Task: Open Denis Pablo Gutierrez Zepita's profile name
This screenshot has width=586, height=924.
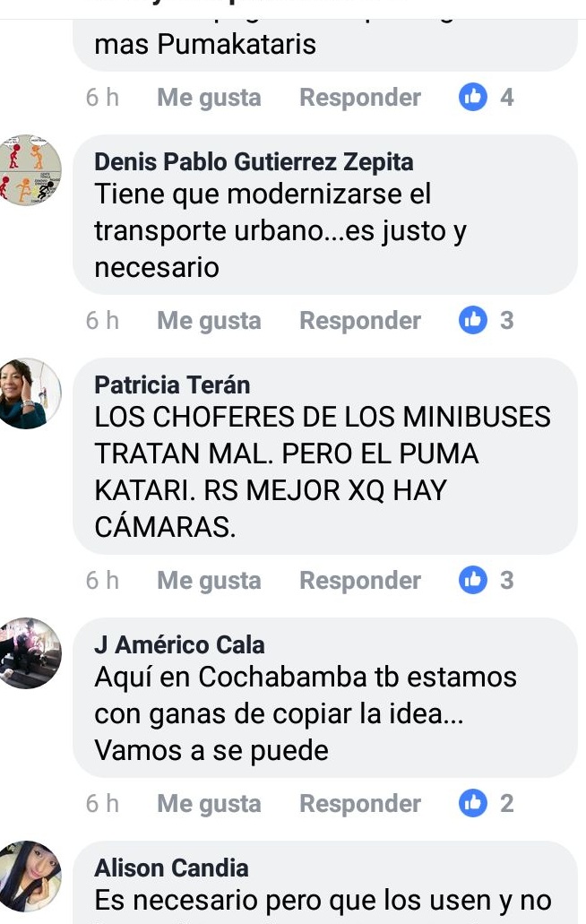Action: [254, 162]
